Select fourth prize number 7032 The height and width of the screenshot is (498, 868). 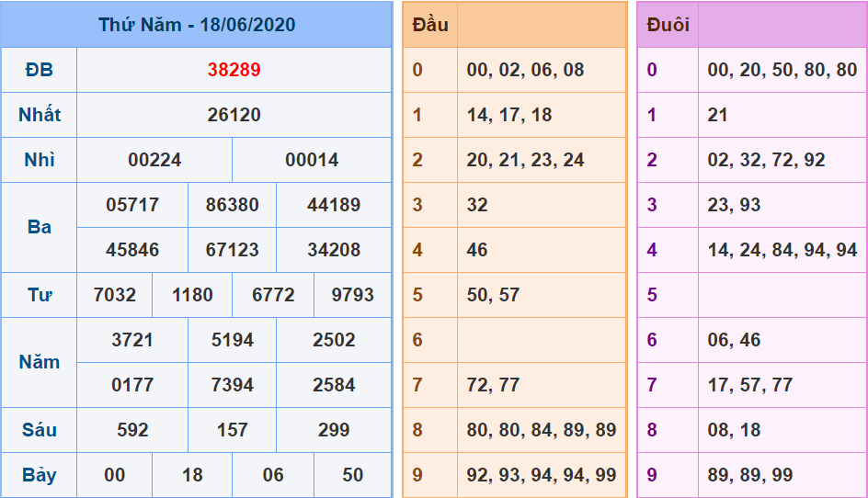tap(115, 295)
